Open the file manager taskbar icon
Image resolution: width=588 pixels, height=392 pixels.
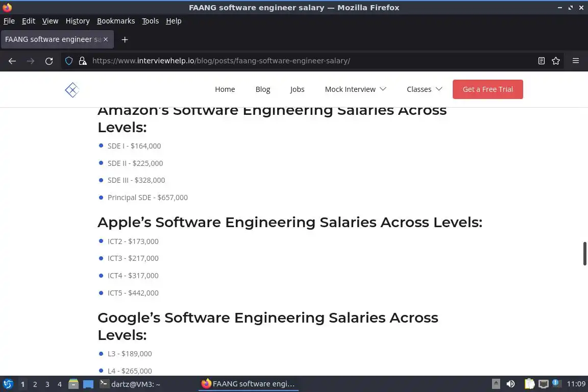73,384
